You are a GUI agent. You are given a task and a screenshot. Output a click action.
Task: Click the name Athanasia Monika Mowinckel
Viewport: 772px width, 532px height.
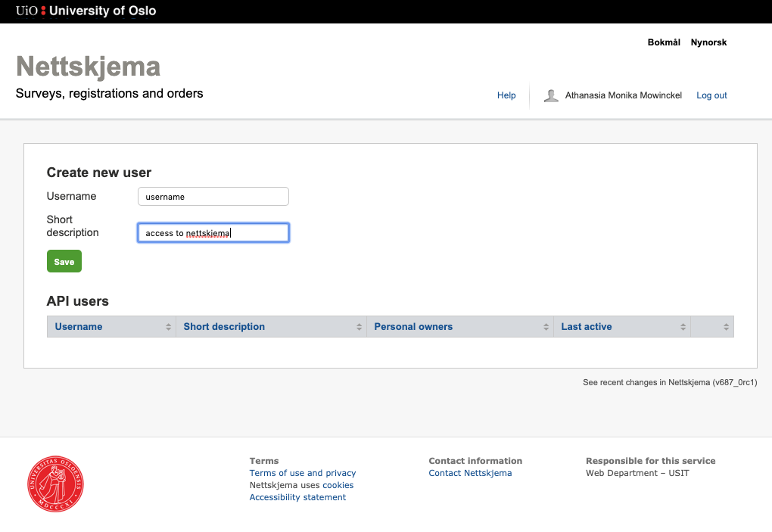tap(624, 95)
